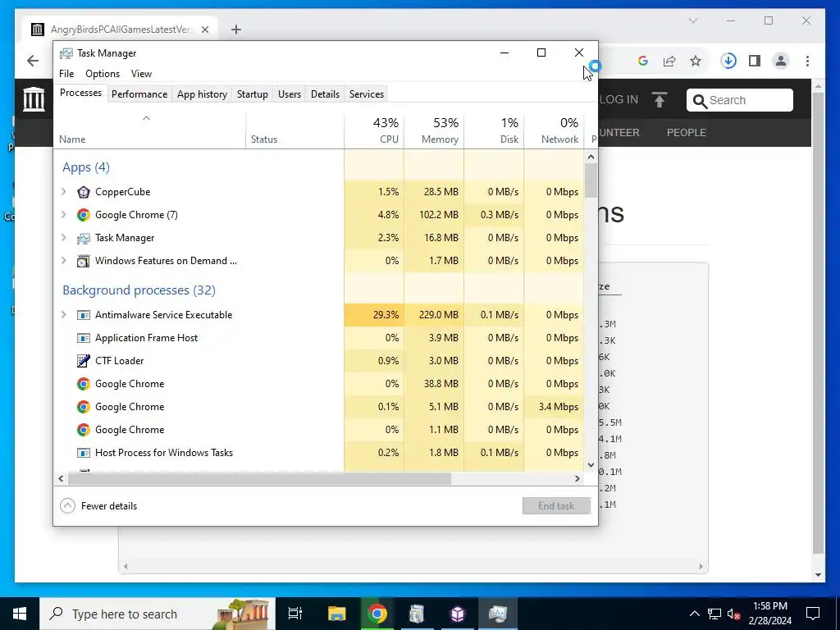This screenshot has width=840, height=630.
Task: Click Chrome icon in 1.1 MB row
Action: click(x=83, y=430)
